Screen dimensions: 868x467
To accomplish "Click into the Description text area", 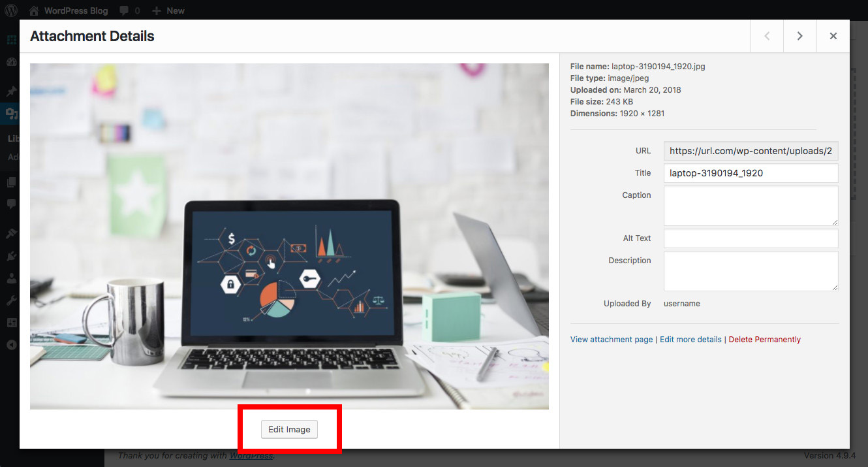I will pyautogui.click(x=751, y=271).
